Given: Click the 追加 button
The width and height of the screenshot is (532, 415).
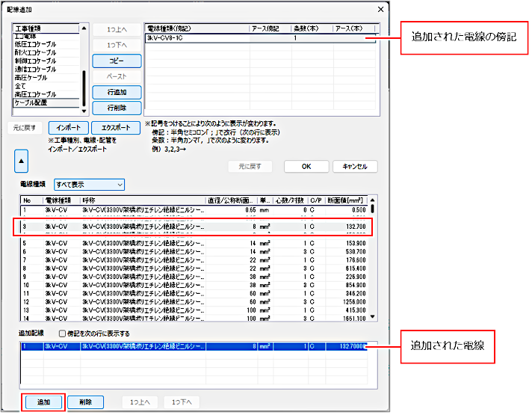Looking at the screenshot, I should point(43,402).
